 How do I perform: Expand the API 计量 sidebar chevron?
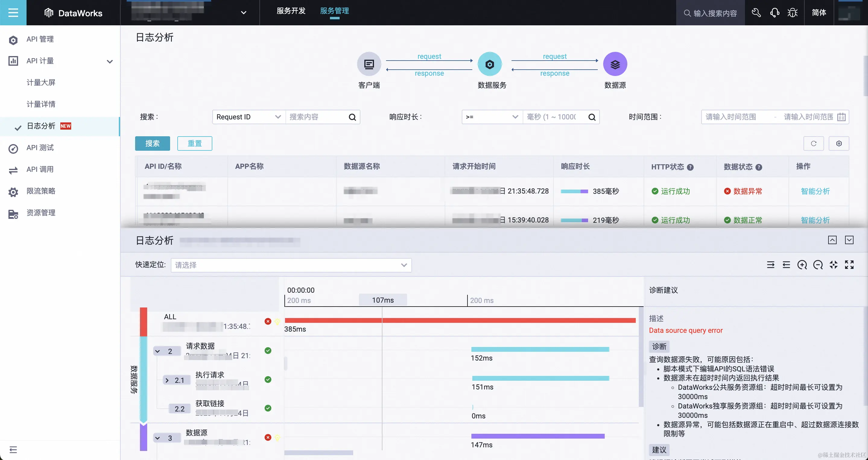pos(109,61)
